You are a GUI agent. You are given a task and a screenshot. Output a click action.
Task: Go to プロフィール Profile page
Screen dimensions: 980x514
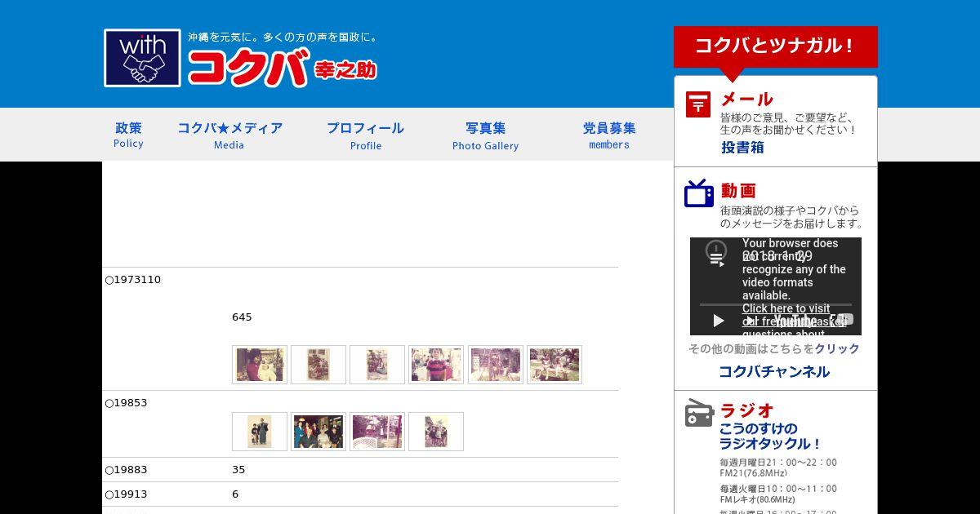(365, 135)
